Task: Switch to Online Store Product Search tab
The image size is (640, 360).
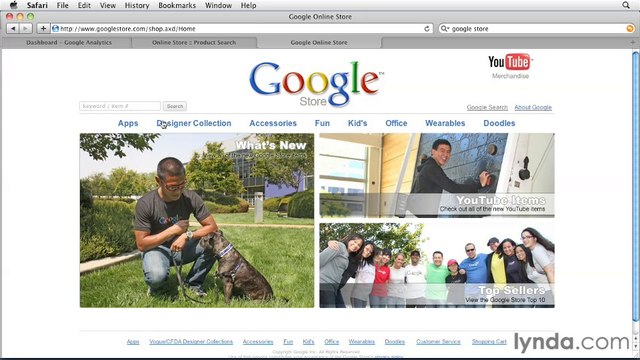Action: point(194,42)
